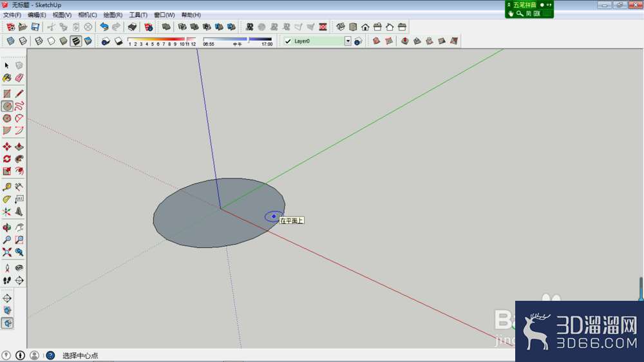Switch to the Front house view

365,27
